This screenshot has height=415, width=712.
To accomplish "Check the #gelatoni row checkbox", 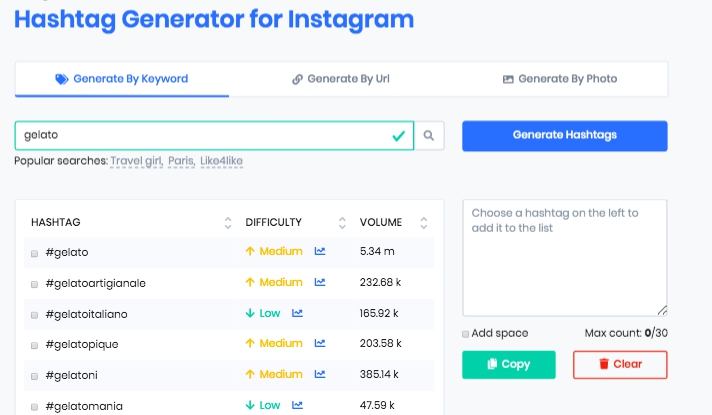I will tap(35, 376).
